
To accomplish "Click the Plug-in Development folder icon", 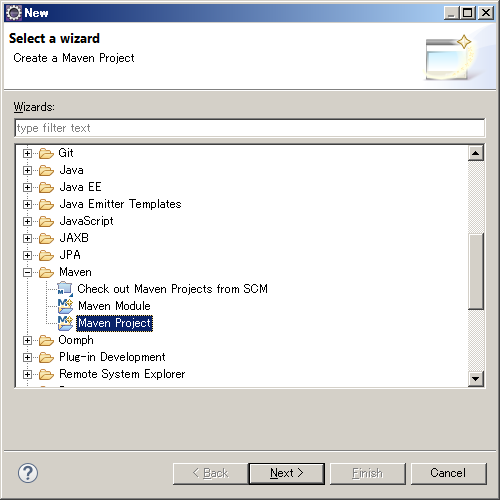I will [x=46, y=357].
